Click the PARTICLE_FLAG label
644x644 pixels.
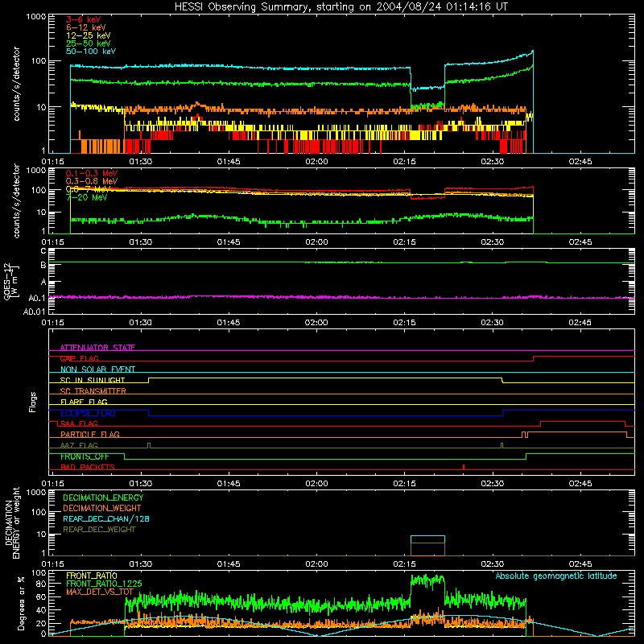90,435
